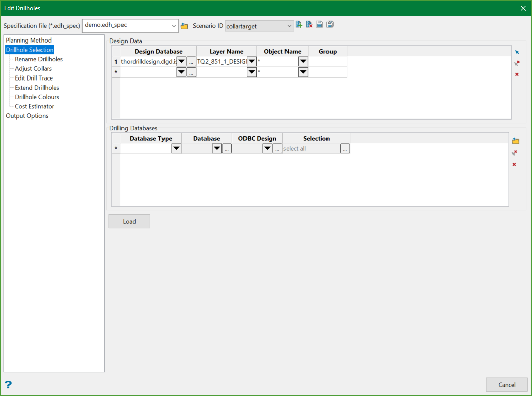Click the save scenario as icon
Viewport: 532px width, 396px height.
pyautogui.click(x=330, y=25)
